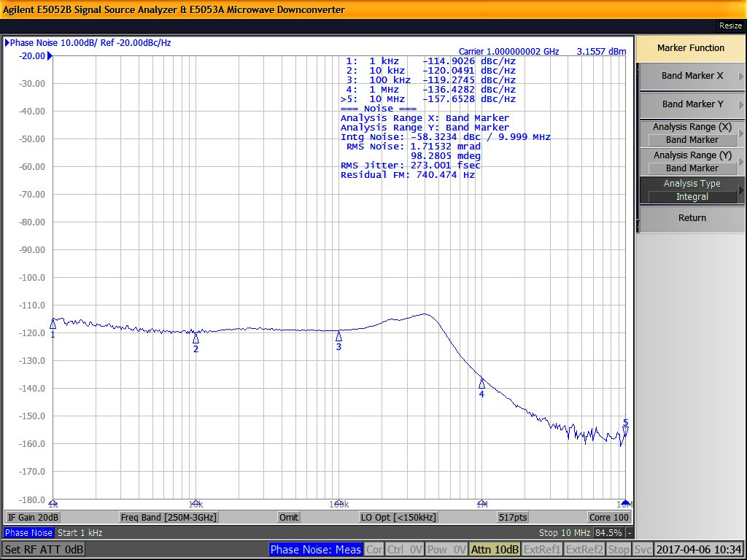Click the IF Gain 20dB status field
Image resolution: width=747 pixels, height=560 pixels.
(34, 517)
